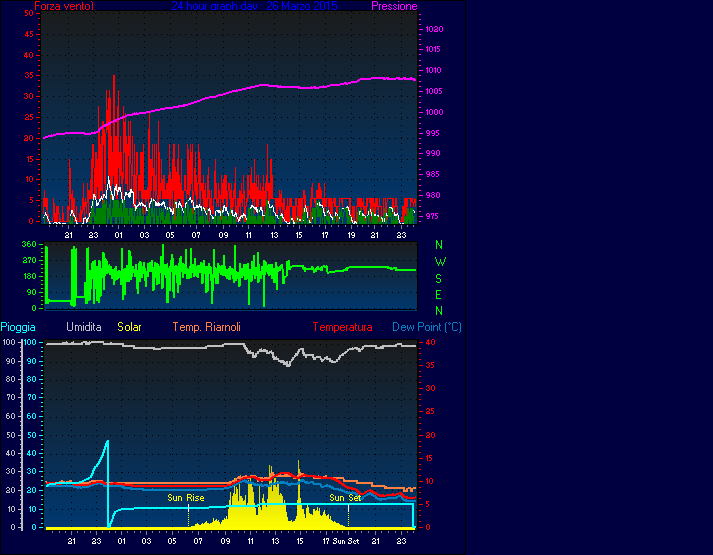Click the topmost compass letter "N"
Viewport: 713px width, 555px height.
click(439, 245)
